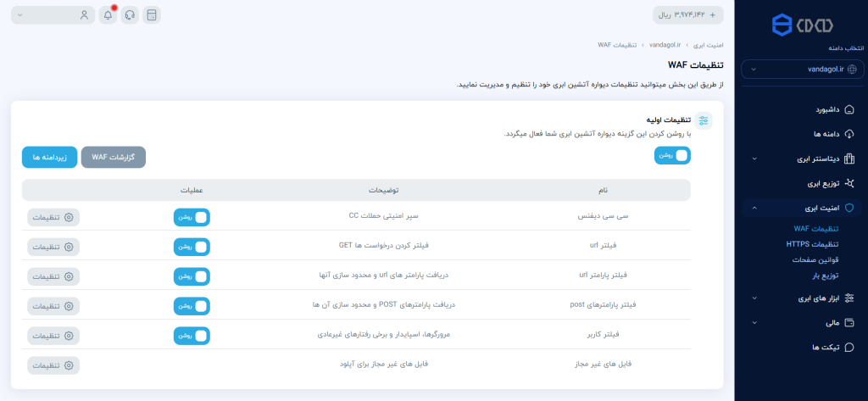Click the calculator icon in top bar
The height and width of the screenshot is (401, 868).
tap(152, 15)
